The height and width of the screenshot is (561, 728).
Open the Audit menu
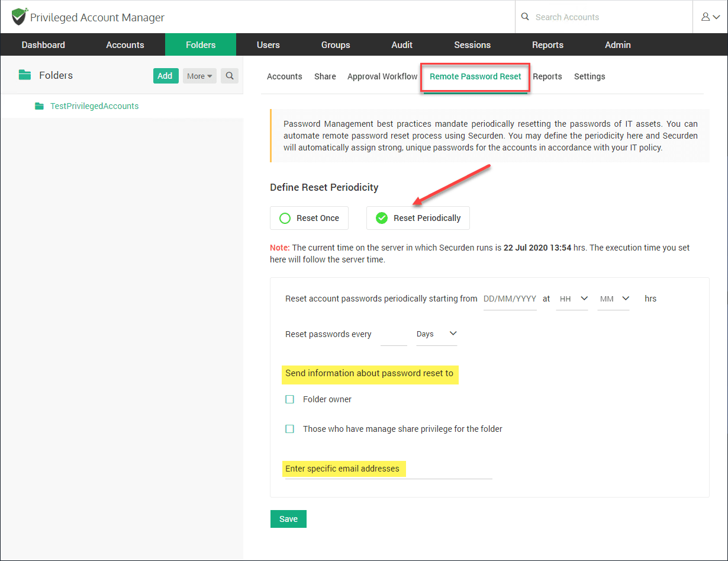click(x=402, y=45)
